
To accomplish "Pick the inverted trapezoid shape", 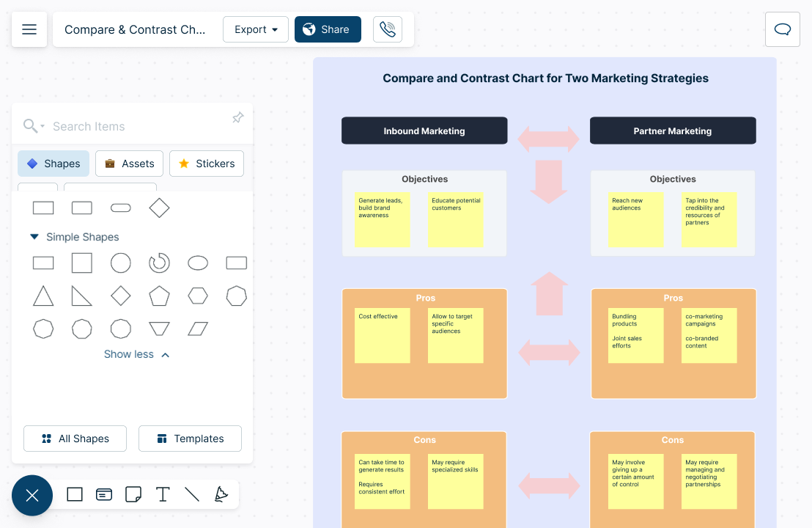I will pos(159,329).
